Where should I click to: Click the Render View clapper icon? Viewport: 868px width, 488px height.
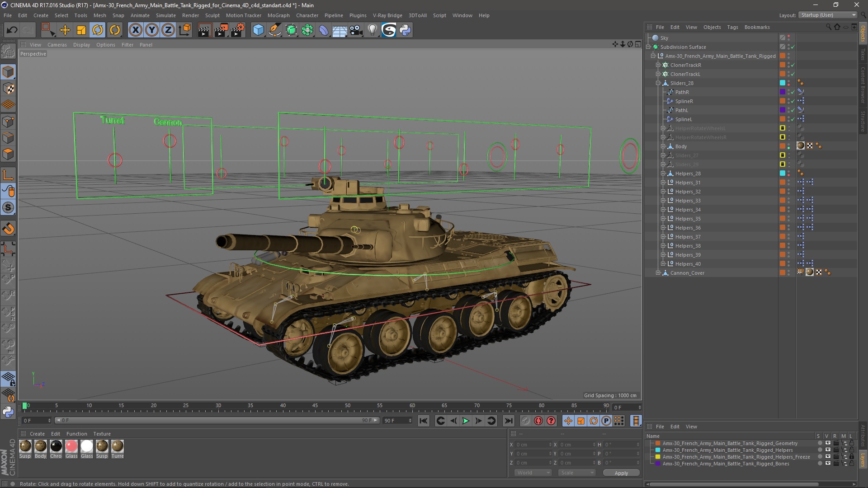(x=204, y=30)
